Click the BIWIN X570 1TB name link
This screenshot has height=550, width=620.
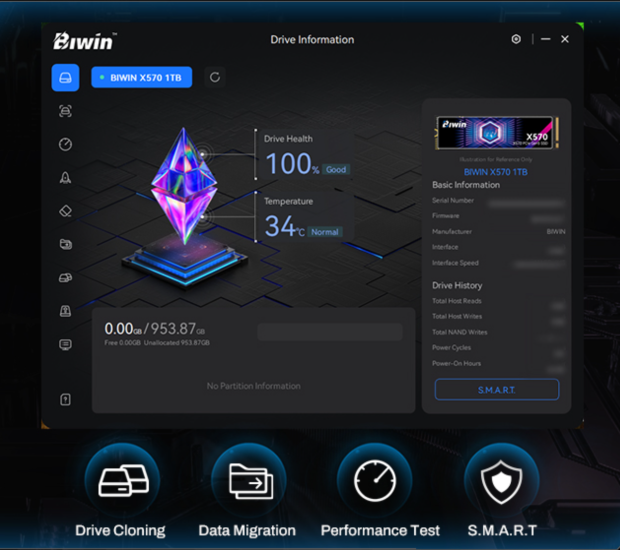495,172
